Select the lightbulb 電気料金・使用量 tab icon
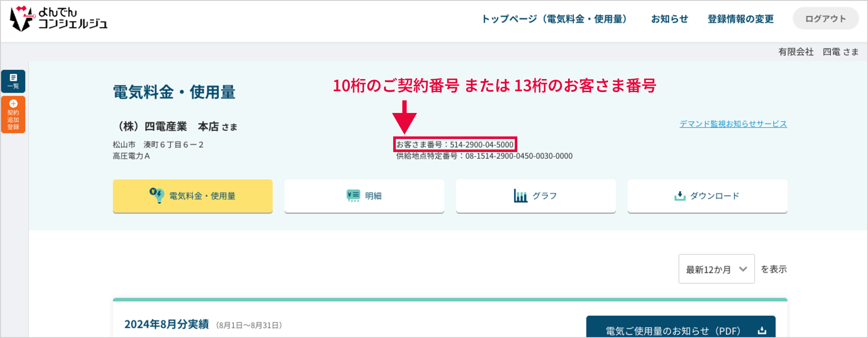The height and width of the screenshot is (338, 868). pyautogui.click(x=156, y=196)
